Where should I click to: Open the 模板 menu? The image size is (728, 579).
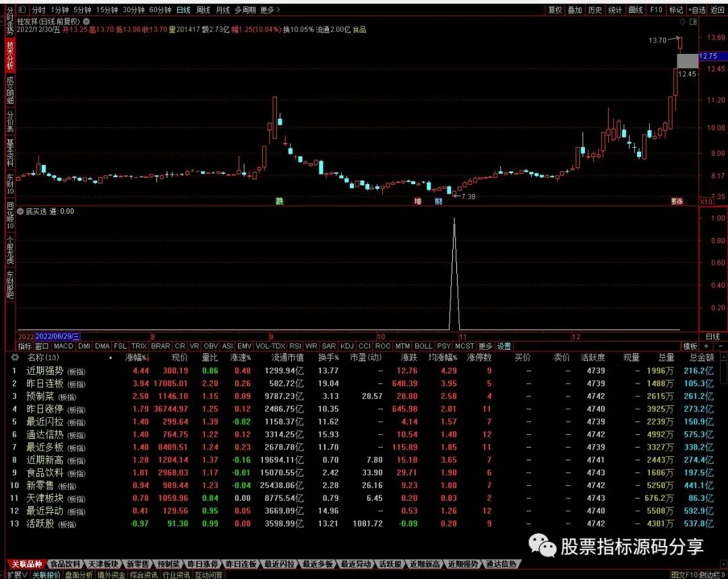pyautogui.click(x=690, y=346)
